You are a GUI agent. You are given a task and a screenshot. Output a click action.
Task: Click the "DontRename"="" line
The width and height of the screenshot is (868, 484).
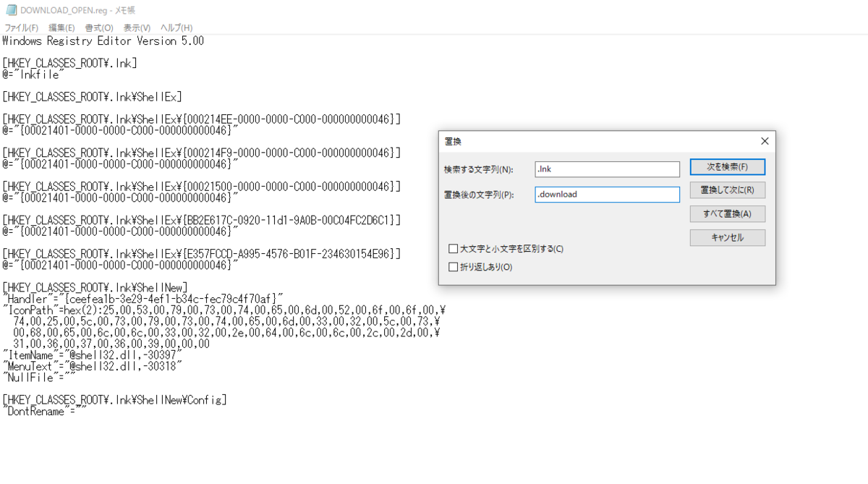(x=44, y=411)
